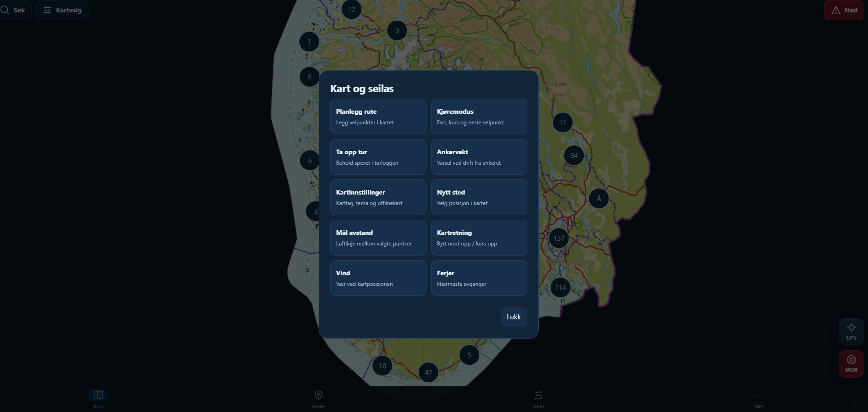Toggle Kartretning map orientation
This screenshot has height=412, width=868.
479,238
